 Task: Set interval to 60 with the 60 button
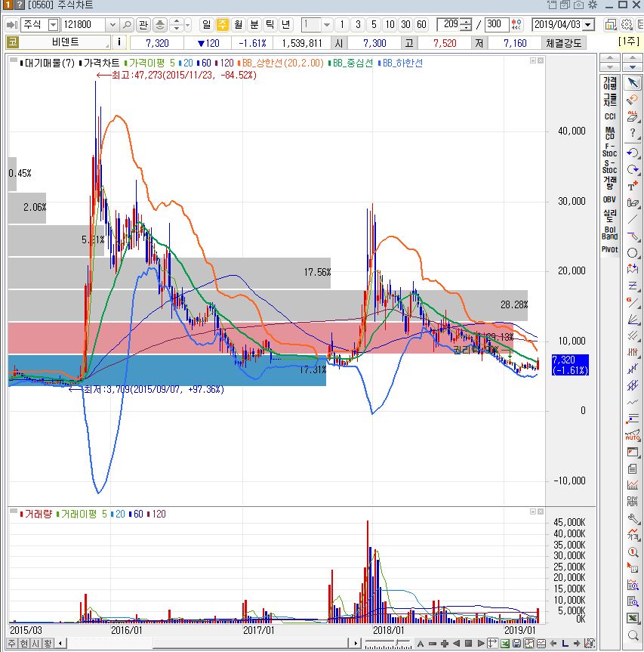(x=422, y=24)
